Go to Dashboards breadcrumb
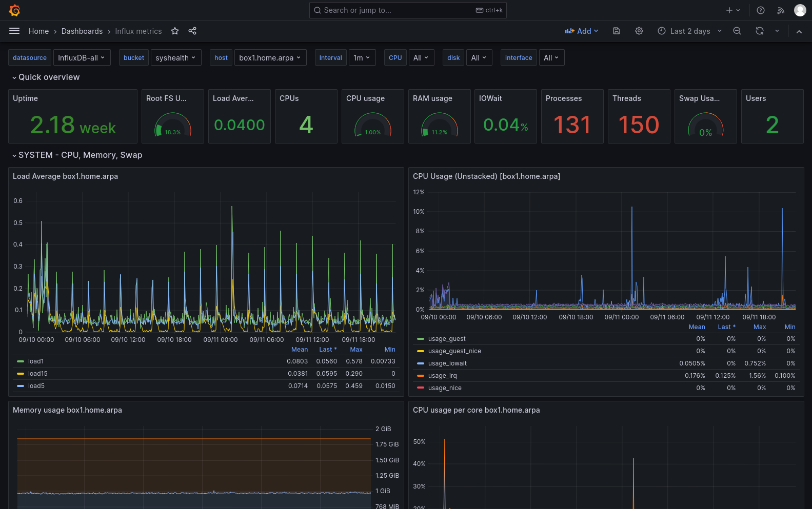Image resolution: width=812 pixels, height=509 pixels. point(82,31)
